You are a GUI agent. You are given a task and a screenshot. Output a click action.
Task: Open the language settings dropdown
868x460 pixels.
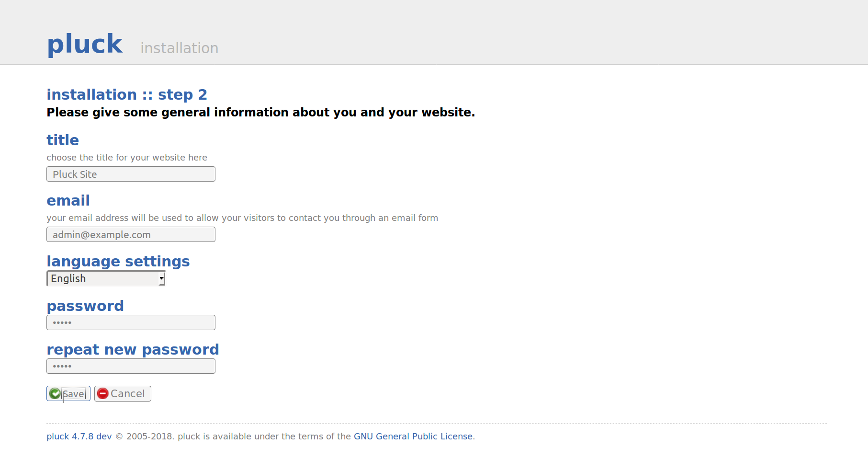[x=106, y=278]
